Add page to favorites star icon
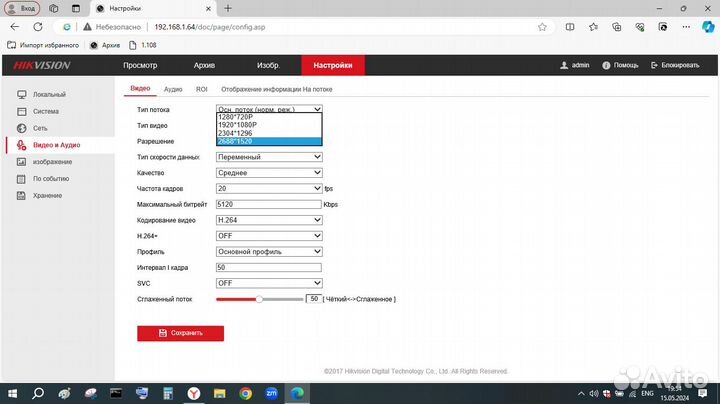 coord(542,27)
